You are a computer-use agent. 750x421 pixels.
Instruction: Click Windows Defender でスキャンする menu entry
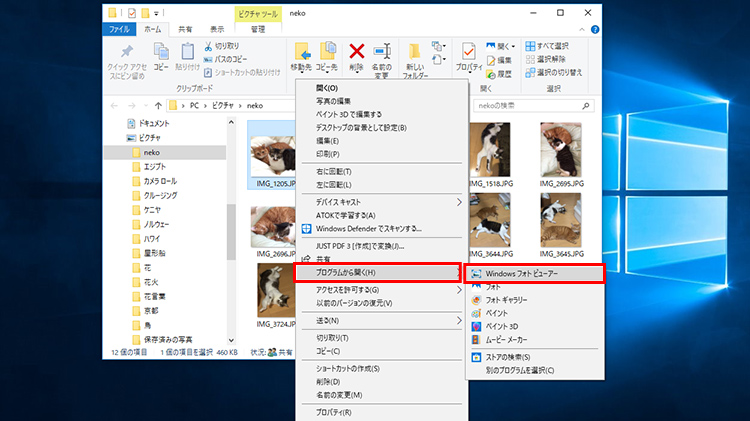point(368,228)
